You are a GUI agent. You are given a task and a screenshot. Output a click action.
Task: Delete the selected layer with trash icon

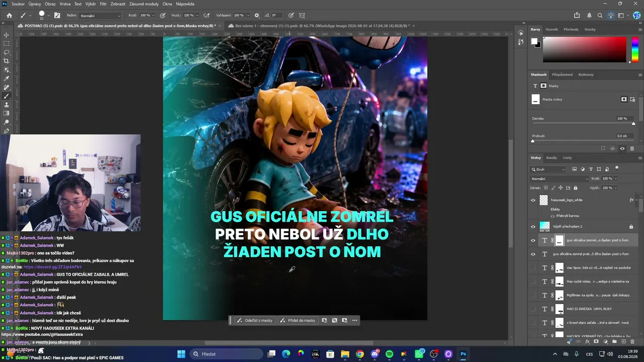(x=633, y=342)
